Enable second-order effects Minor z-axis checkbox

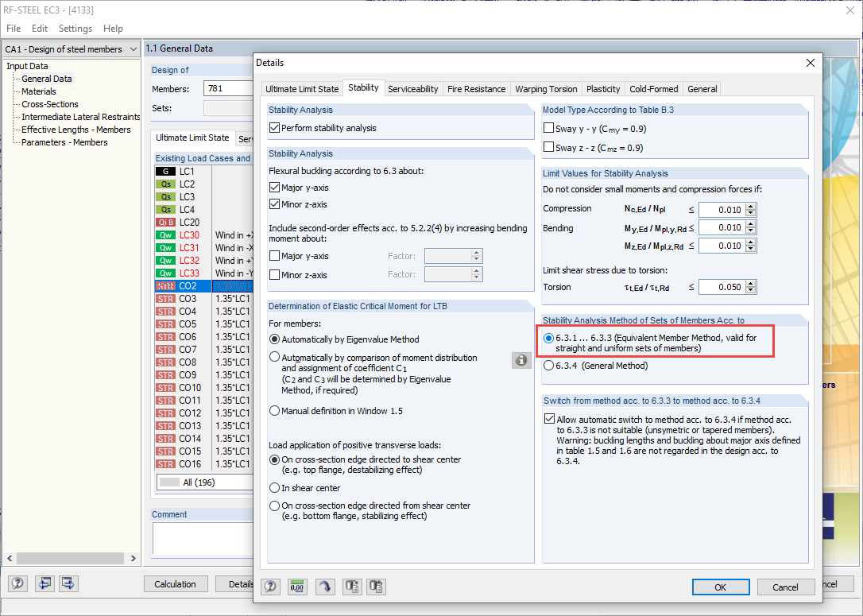click(x=275, y=275)
